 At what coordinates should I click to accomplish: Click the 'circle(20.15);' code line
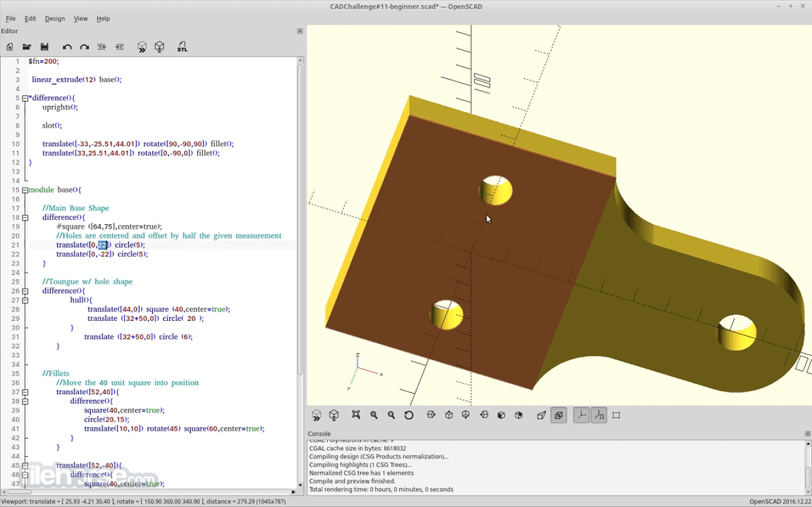coord(108,419)
